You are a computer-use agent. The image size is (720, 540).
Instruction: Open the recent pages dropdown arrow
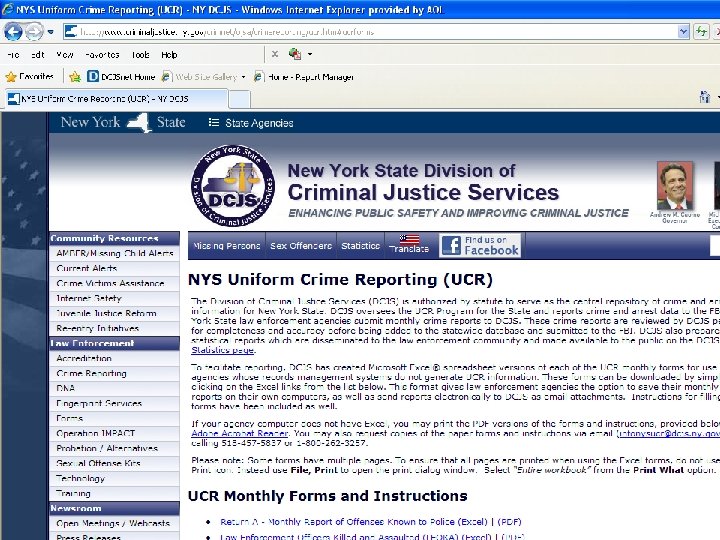pos(51,32)
